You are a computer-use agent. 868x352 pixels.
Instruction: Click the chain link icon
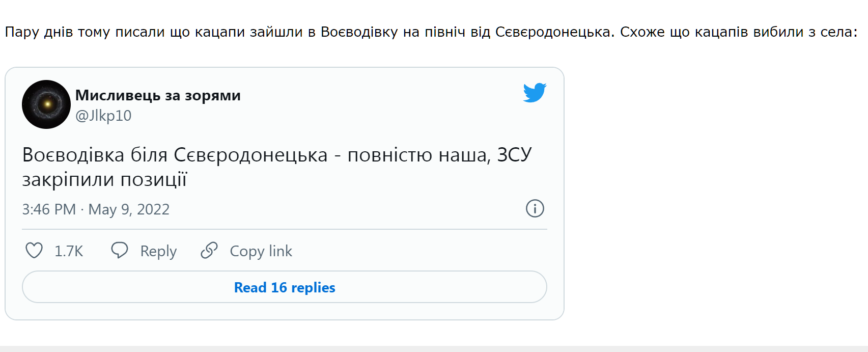click(x=209, y=251)
